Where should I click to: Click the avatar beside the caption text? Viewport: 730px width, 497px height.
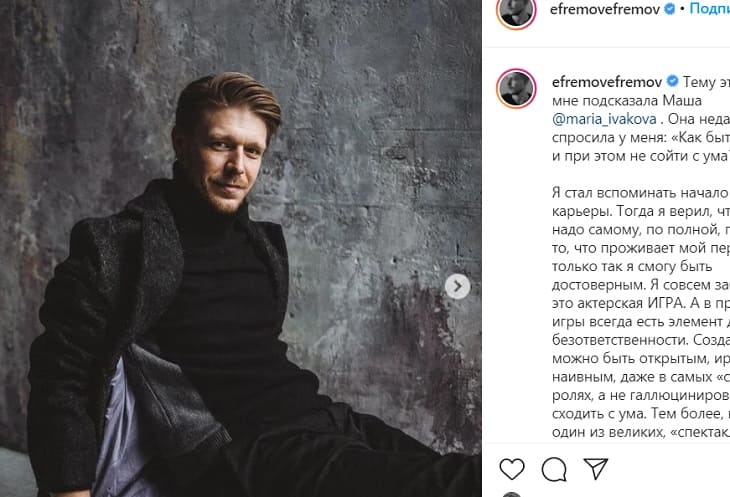click(x=515, y=88)
